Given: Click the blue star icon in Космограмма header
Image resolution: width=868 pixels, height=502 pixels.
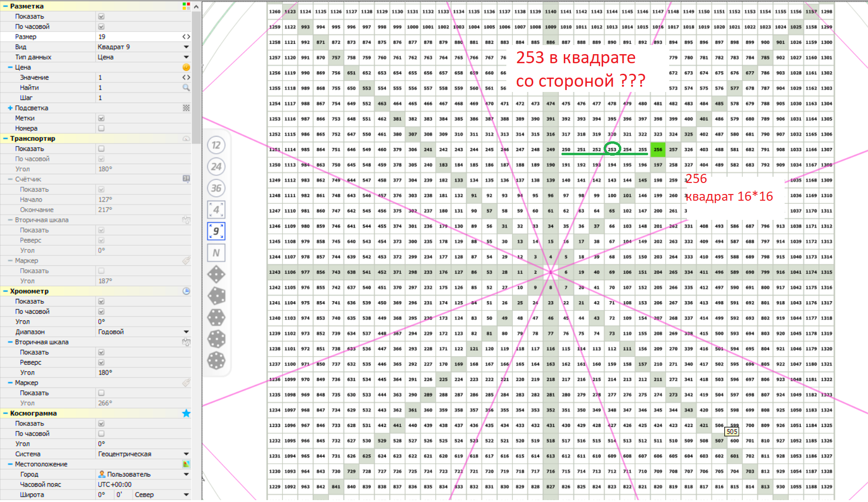Looking at the screenshot, I should (x=186, y=413).
